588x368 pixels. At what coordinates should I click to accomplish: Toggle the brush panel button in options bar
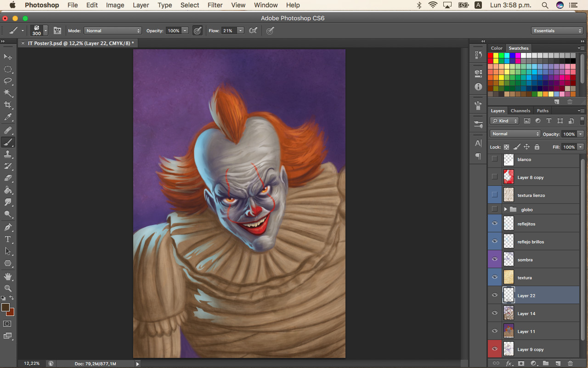(x=57, y=31)
